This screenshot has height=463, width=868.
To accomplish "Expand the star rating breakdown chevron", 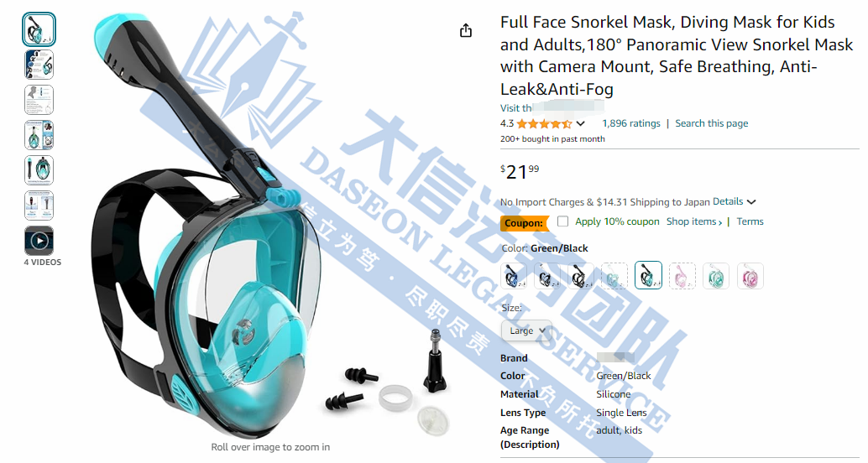I will point(580,123).
